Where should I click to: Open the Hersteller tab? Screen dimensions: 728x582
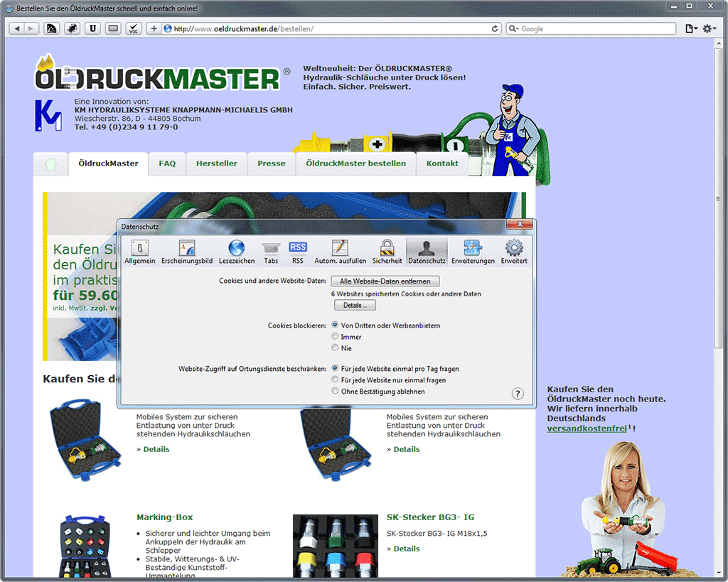pos(216,164)
